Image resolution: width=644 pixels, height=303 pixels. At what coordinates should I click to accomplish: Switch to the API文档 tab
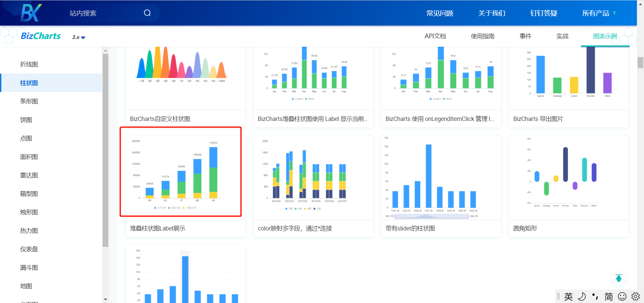[435, 36]
